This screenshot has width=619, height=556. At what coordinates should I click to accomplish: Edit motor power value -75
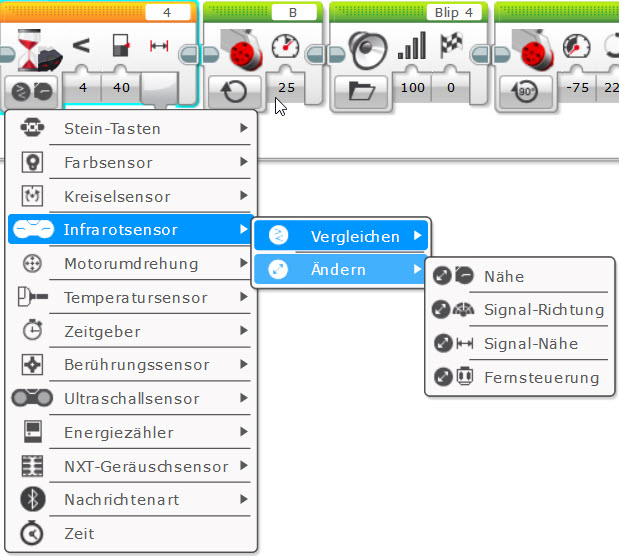pyautogui.click(x=578, y=87)
